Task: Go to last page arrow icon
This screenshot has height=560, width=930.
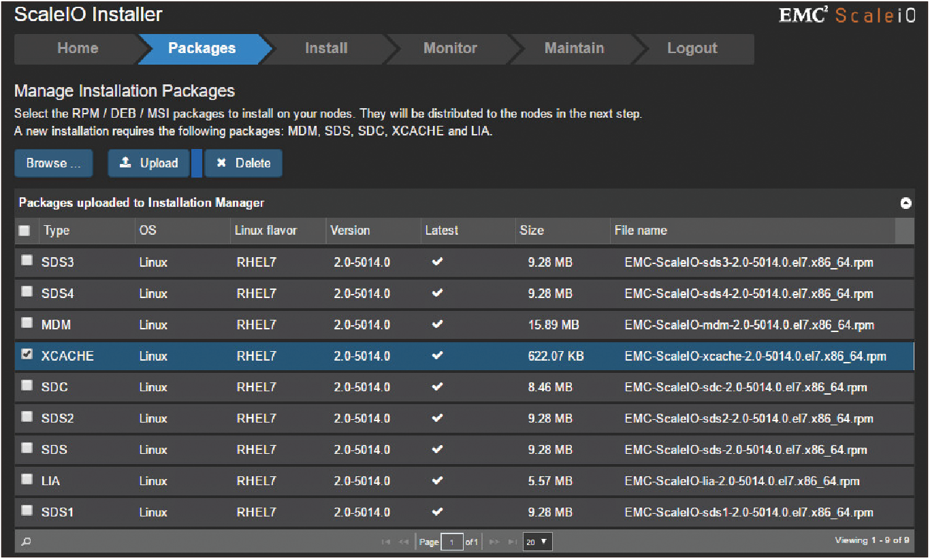Action: tap(513, 542)
